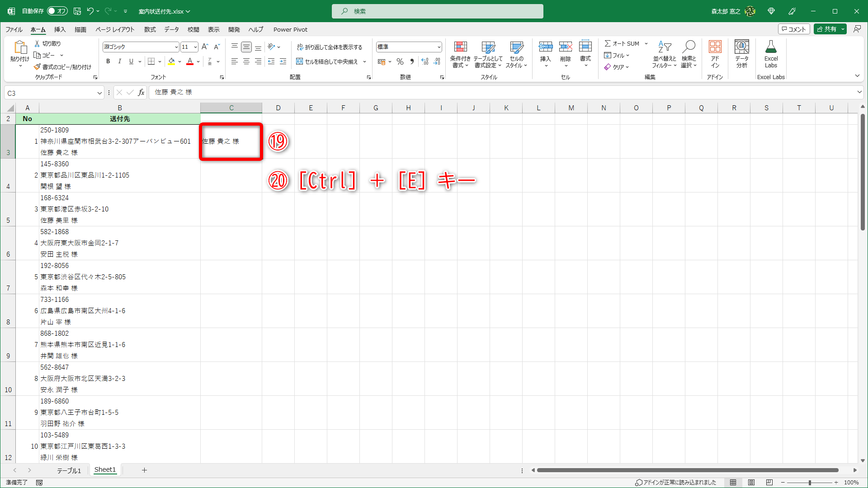Apply percent style to the selection
The image size is (868, 488).
click(x=400, y=62)
